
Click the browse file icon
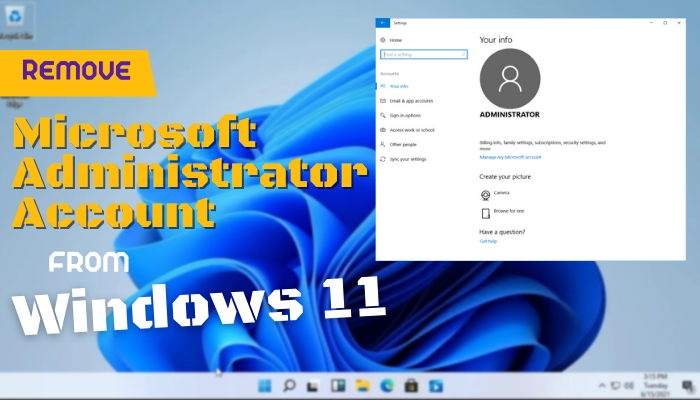(485, 213)
